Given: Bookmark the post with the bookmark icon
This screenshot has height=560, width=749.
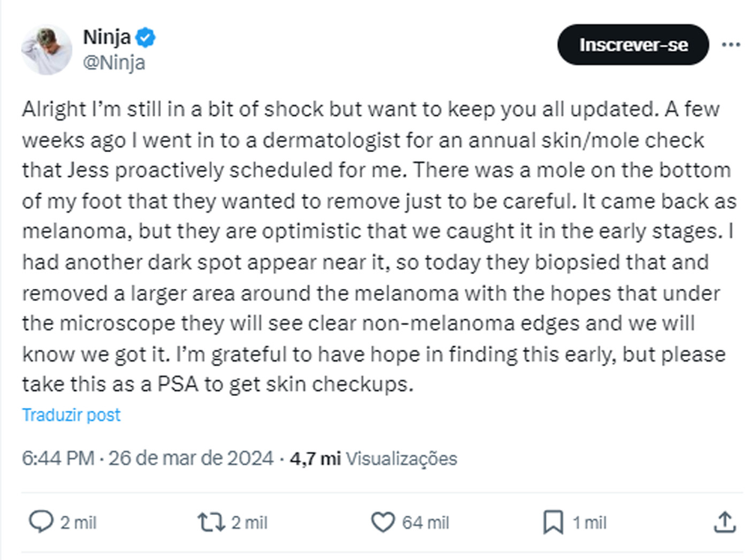Looking at the screenshot, I should pyautogui.click(x=553, y=522).
